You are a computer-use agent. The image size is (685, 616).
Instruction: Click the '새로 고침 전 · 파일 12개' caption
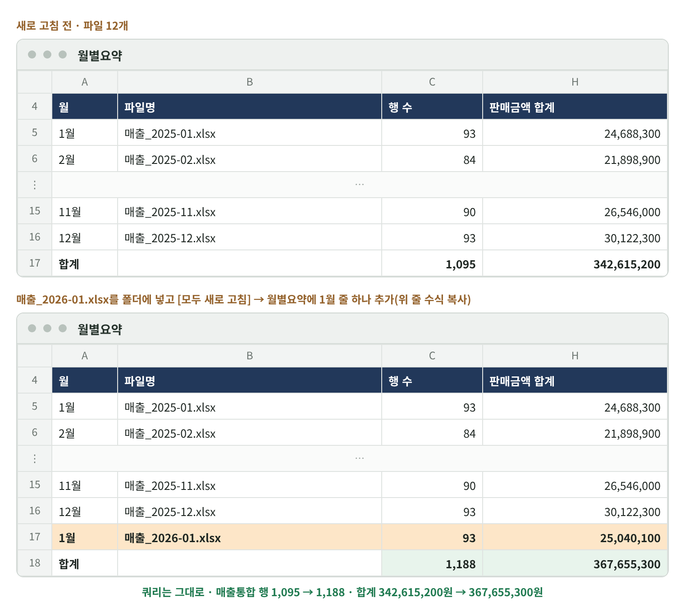click(x=72, y=26)
